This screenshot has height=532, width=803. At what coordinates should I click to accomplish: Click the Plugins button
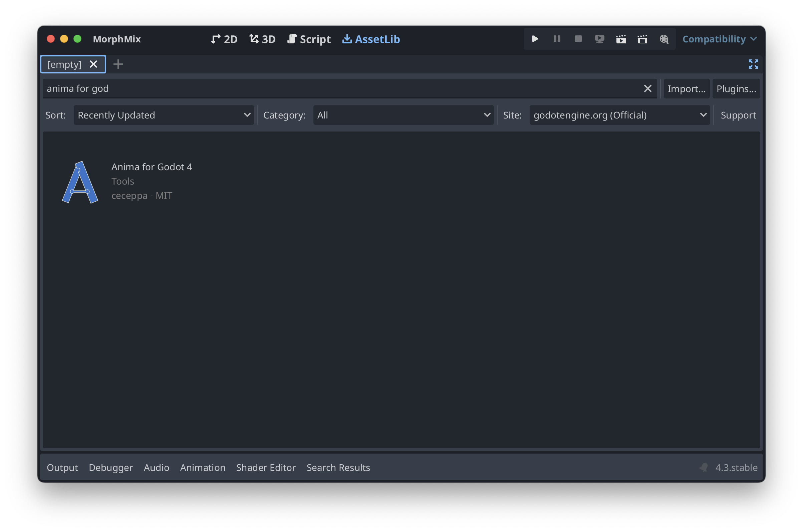[736, 88]
